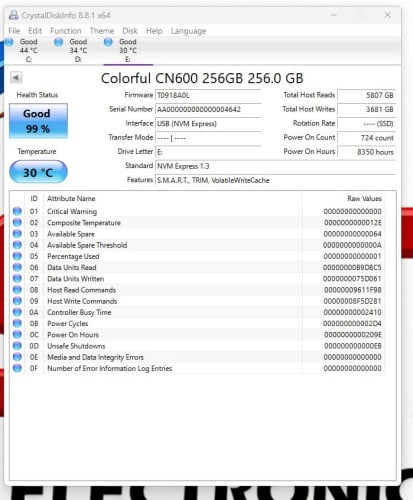The width and height of the screenshot is (413, 500).
Task: Click raw value 00000000000000EB
Action: (x=353, y=346)
